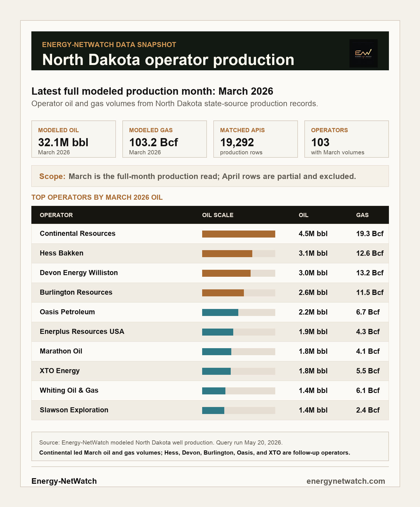Select the Enerplus Resources USA operator name
Image resolution: width=420 pixels, height=507 pixels.
82,331
